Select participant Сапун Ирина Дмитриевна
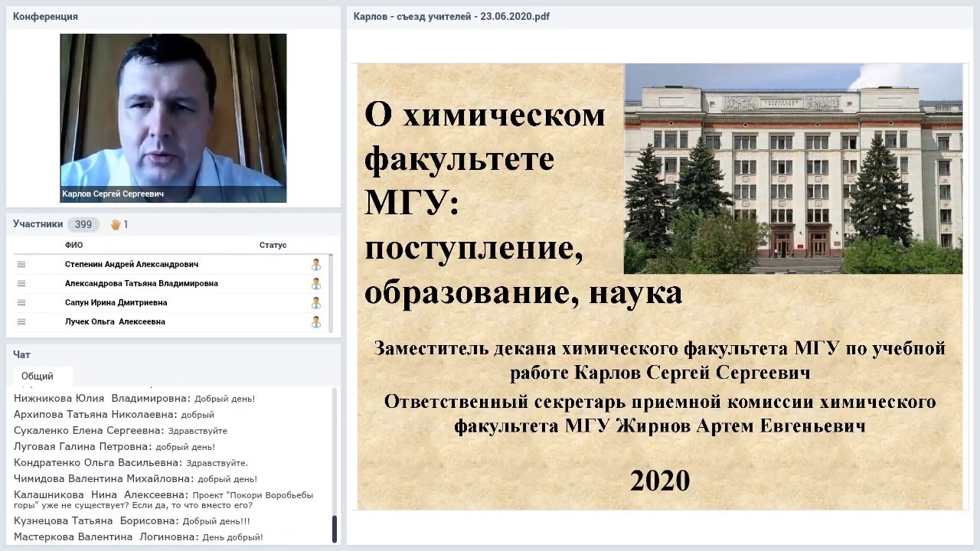 tap(116, 303)
